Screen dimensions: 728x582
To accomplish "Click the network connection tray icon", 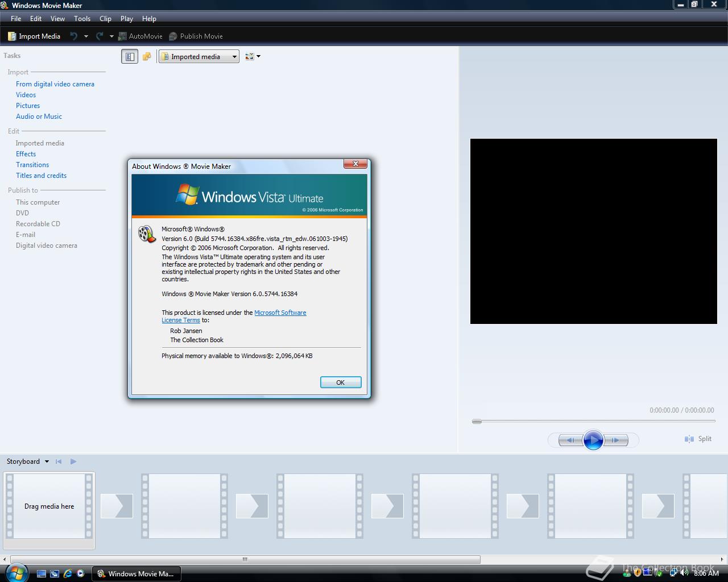I will 673,573.
